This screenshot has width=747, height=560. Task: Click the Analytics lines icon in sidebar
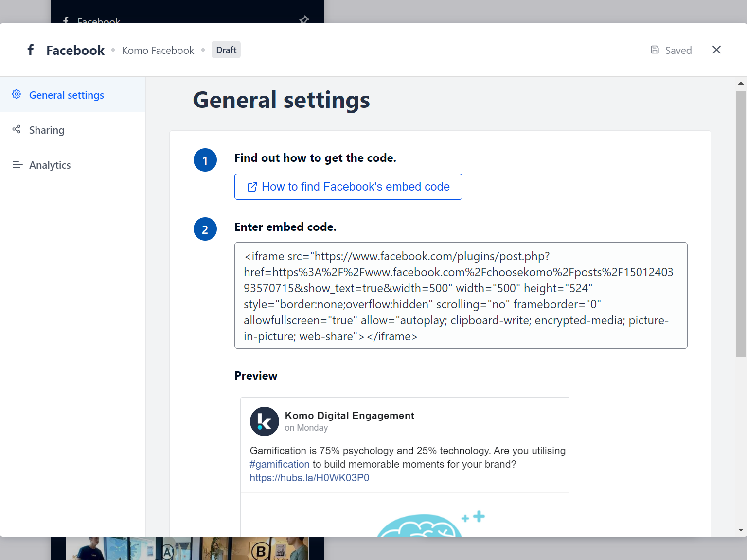(x=18, y=165)
